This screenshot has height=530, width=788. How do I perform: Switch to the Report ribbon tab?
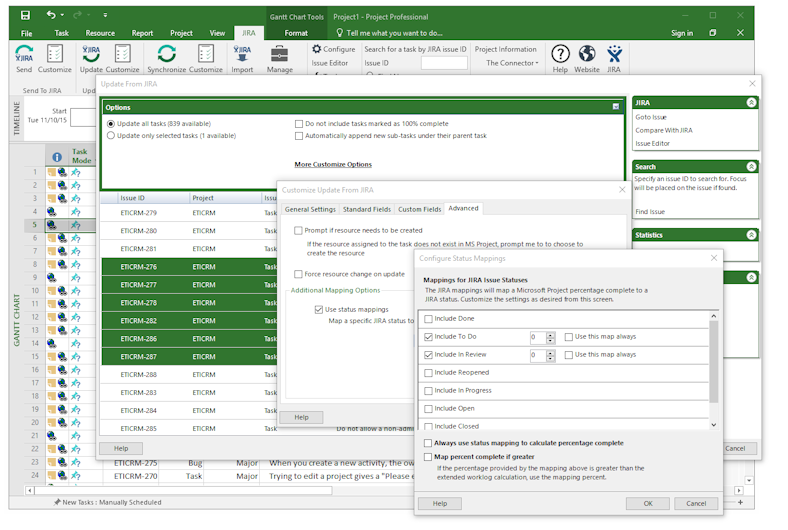142,33
